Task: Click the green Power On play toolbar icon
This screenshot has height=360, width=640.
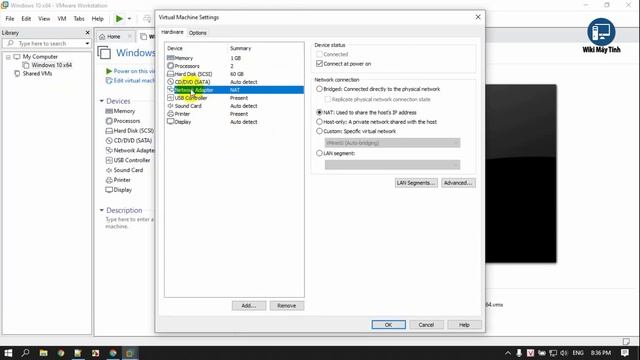Action: tap(119, 18)
